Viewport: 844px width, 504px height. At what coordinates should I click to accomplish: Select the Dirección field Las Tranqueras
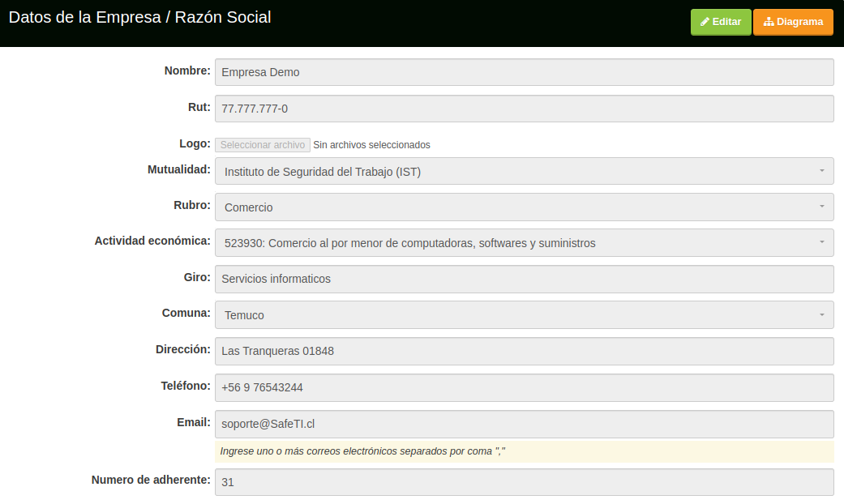coord(525,351)
